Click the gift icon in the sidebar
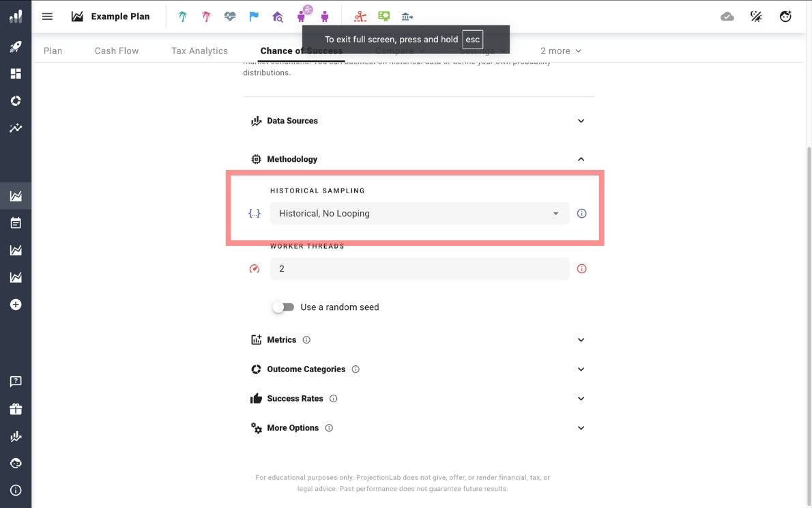 (16, 409)
